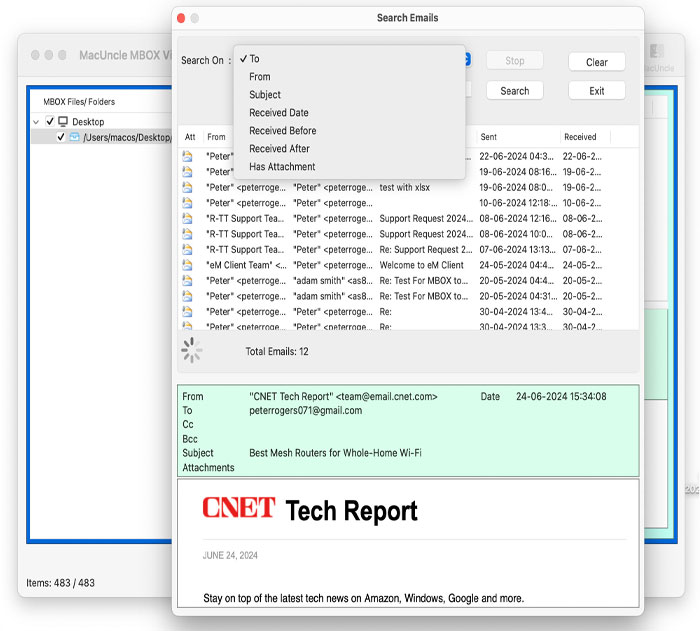Click the Stop button
The image size is (700, 631).
pyautogui.click(x=514, y=61)
